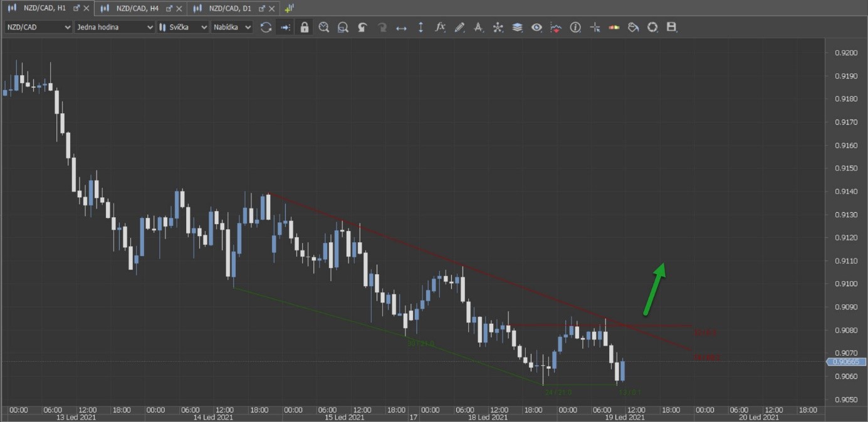Toggle the eye visibility icon in toolbar
Image resolution: width=868 pixels, height=422 pixels.
(536, 28)
